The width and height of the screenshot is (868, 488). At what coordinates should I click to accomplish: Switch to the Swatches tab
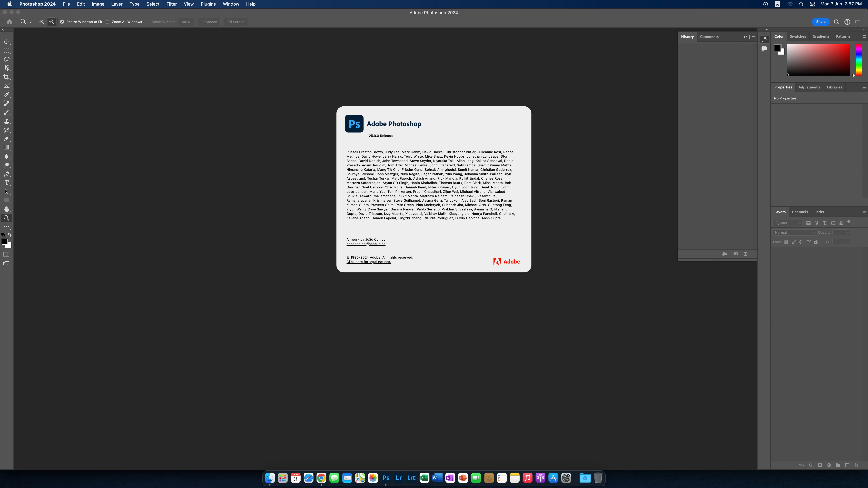(798, 36)
